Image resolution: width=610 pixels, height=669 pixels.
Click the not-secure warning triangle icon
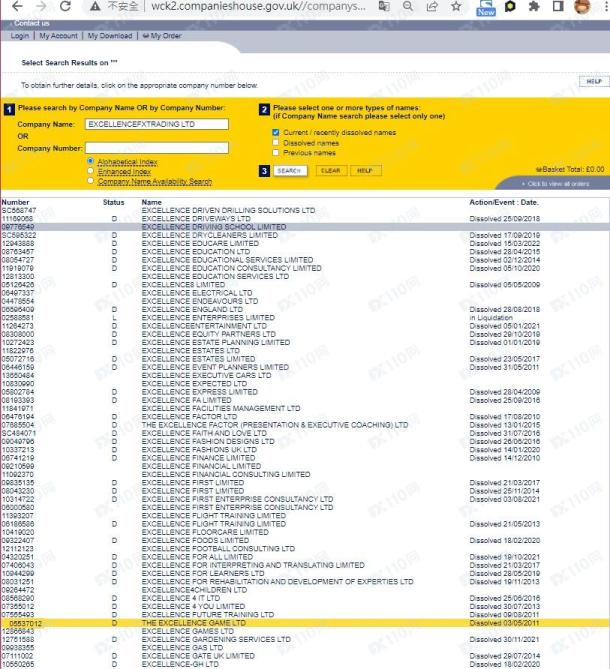[x=95, y=6]
